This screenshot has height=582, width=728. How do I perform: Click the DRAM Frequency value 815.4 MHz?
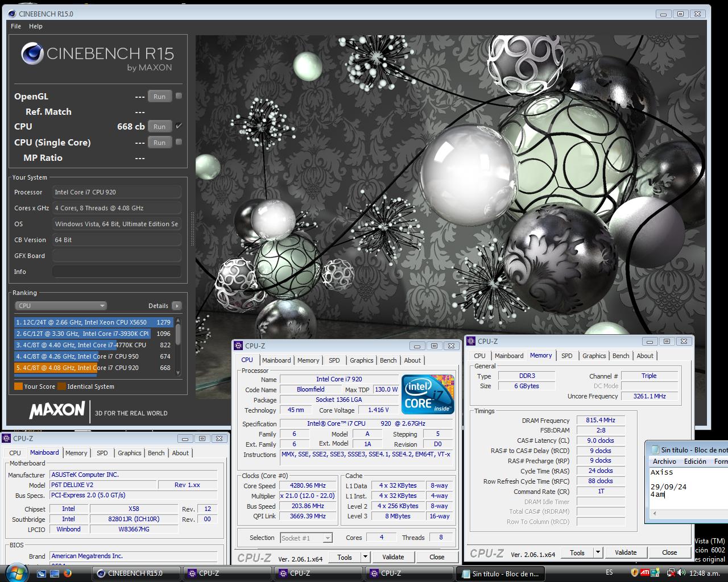click(601, 420)
